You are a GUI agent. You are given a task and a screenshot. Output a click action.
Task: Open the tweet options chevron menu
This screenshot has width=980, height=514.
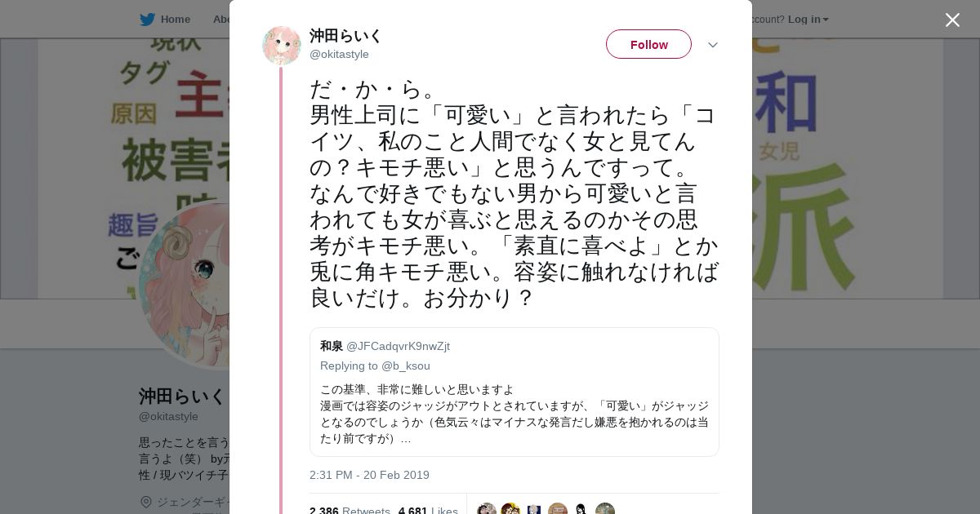(712, 45)
